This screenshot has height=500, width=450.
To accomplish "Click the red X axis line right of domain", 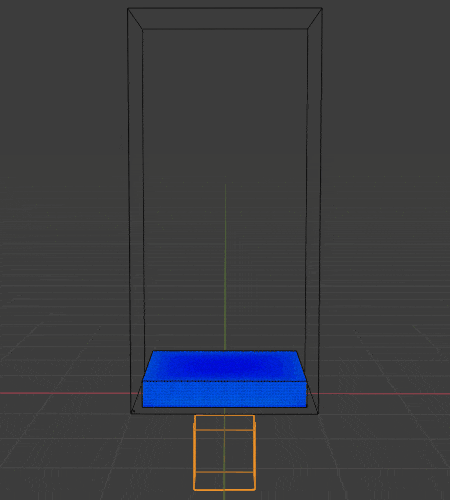I will tap(384, 394).
